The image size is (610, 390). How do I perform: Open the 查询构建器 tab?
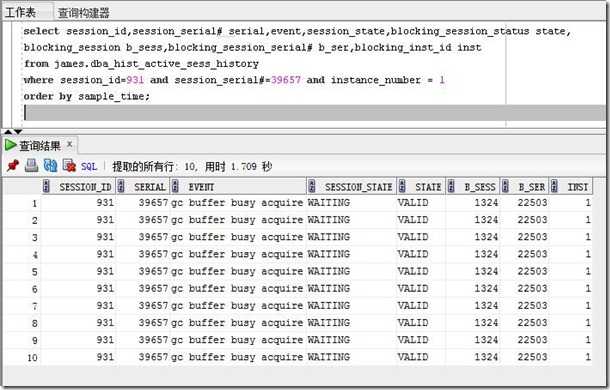[x=84, y=13]
